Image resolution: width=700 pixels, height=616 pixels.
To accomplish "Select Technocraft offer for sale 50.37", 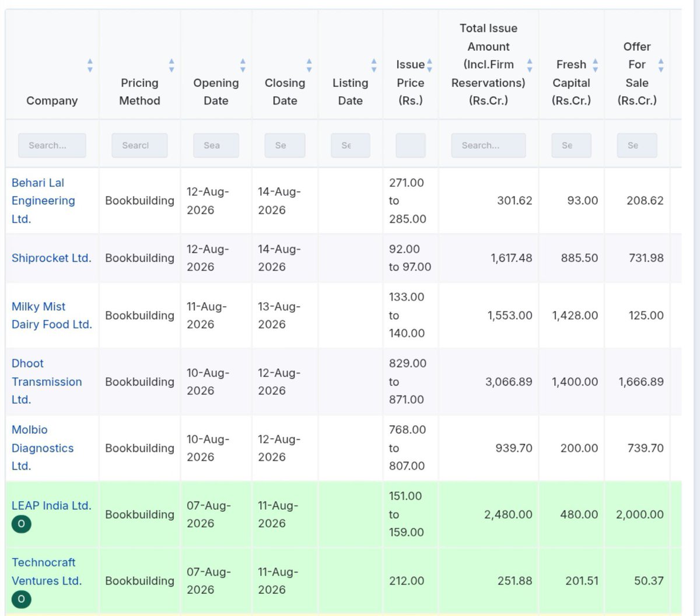I will tap(649, 581).
